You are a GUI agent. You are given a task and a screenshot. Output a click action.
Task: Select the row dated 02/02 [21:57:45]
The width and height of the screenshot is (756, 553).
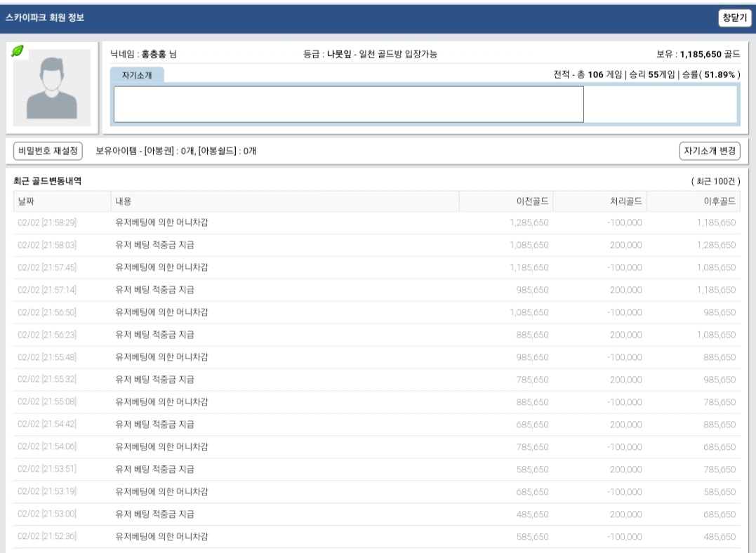[x=376, y=267]
